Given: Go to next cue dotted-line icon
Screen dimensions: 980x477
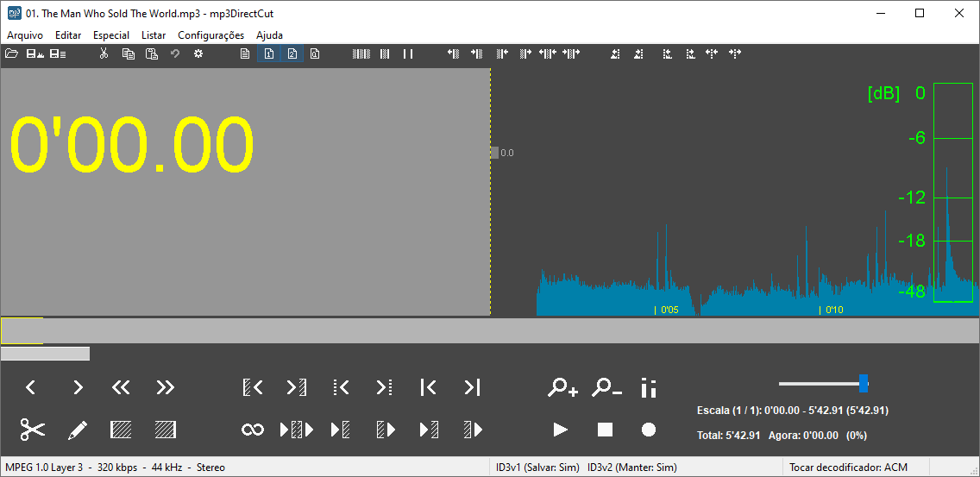Looking at the screenshot, I should pyautogui.click(x=385, y=387).
